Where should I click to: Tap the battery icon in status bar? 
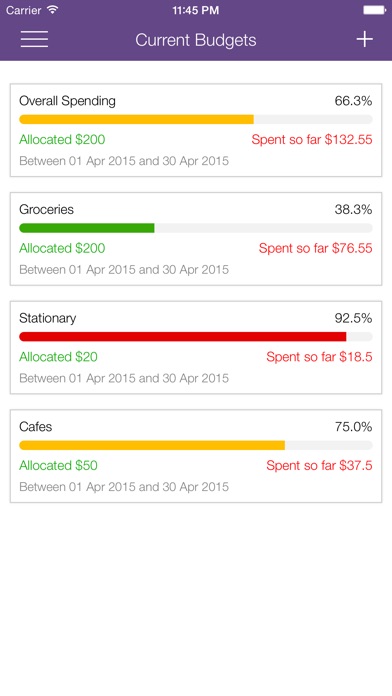(x=374, y=10)
